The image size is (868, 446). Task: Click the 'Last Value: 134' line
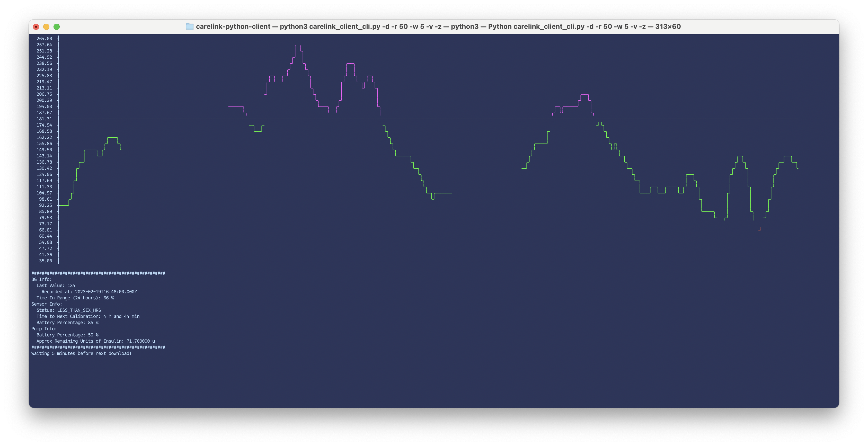(x=56, y=285)
